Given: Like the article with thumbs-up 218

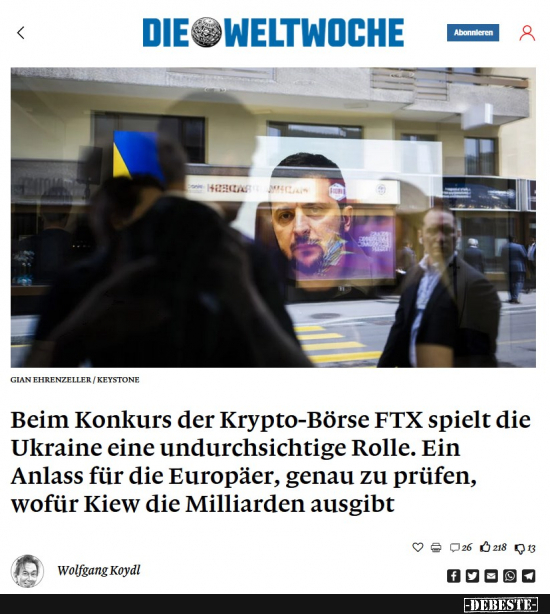Looking at the screenshot, I should (493, 547).
